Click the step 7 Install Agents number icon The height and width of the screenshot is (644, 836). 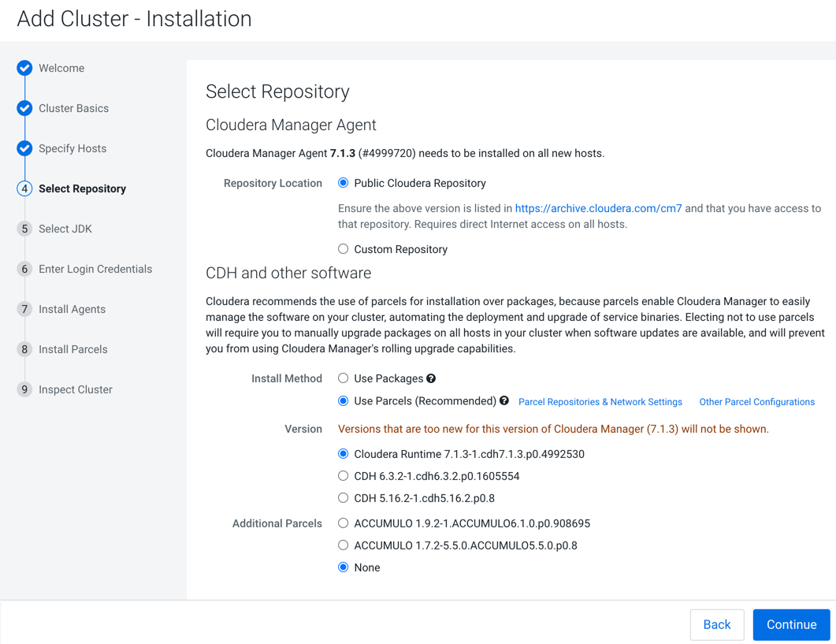point(24,310)
